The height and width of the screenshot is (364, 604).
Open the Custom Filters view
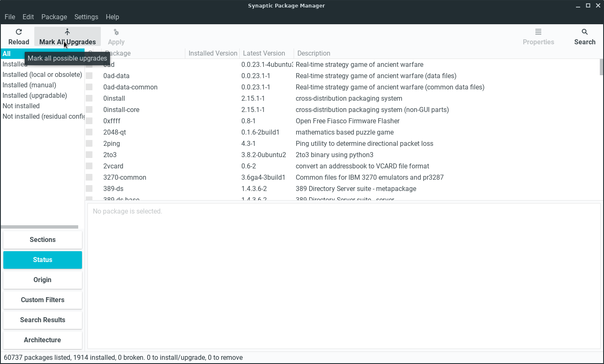click(43, 300)
